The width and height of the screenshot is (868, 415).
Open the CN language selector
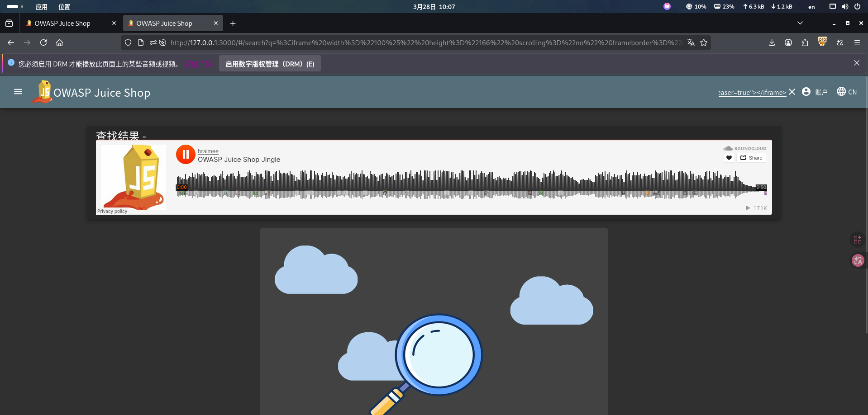(x=847, y=92)
